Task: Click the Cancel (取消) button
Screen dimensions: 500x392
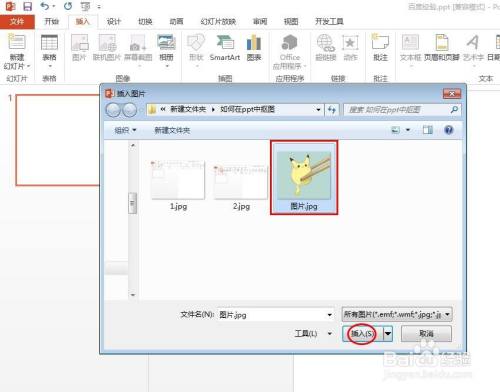Action: pos(426,333)
